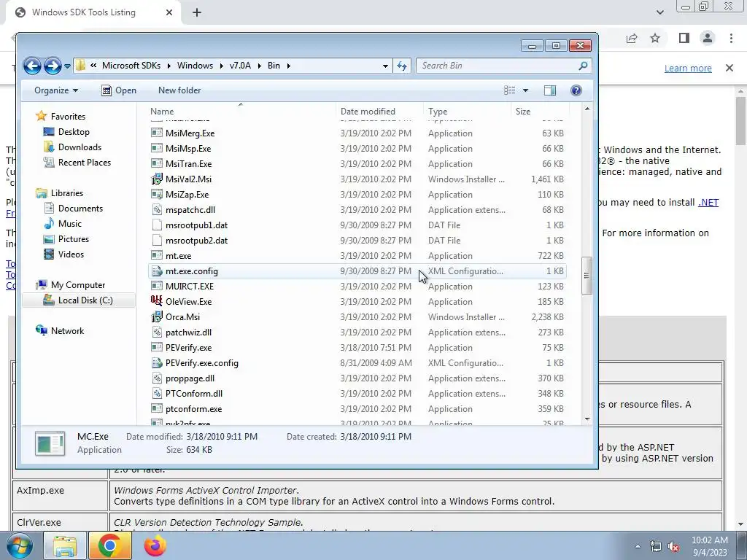Change your view icon button
The height and width of the screenshot is (560, 747).
(x=510, y=90)
